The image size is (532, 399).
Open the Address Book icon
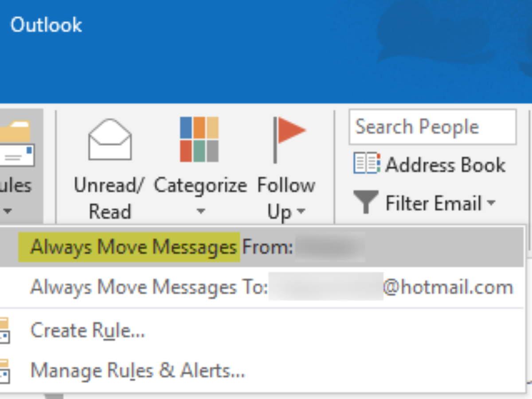366,164
